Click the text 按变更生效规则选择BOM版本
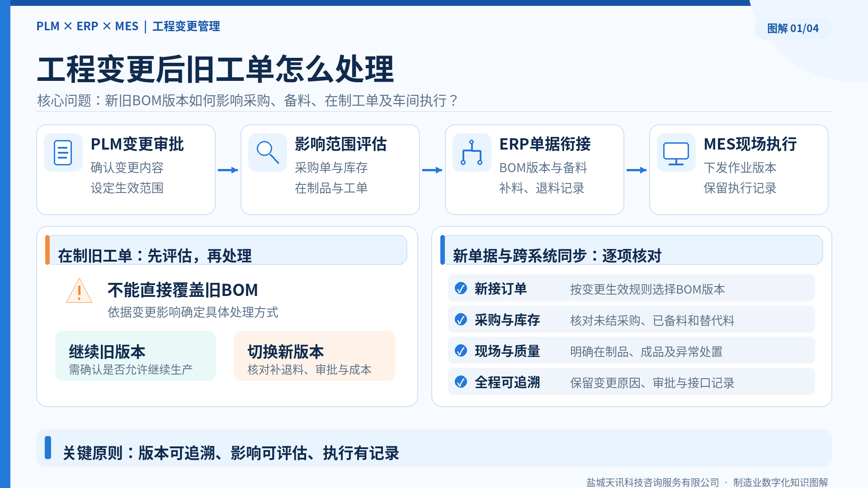 tap(647, 289)
